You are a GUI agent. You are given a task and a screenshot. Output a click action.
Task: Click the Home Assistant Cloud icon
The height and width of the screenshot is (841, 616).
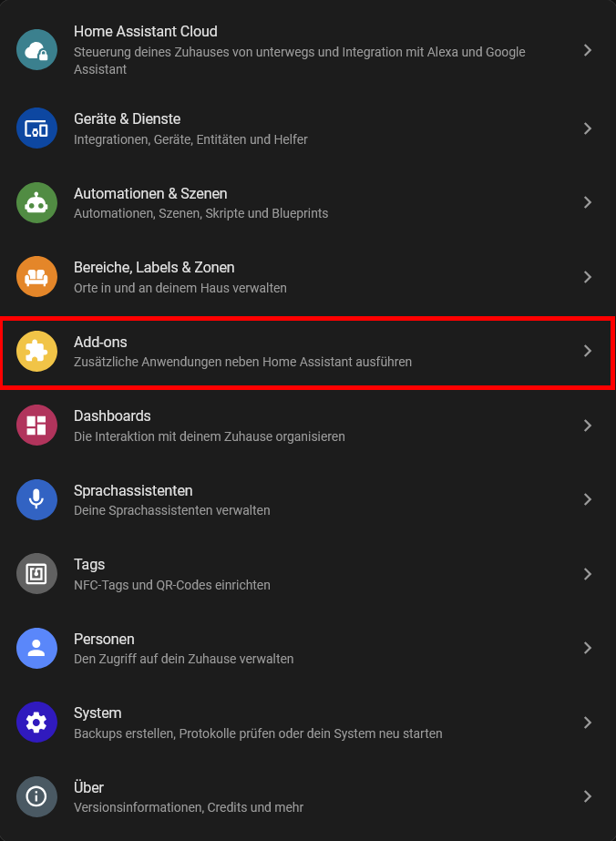(36, 50)
